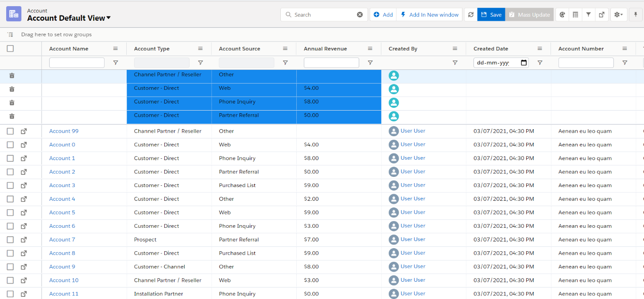Click the filter icon under Account Name
Screen dimensions: 644x299
point(116,63)
